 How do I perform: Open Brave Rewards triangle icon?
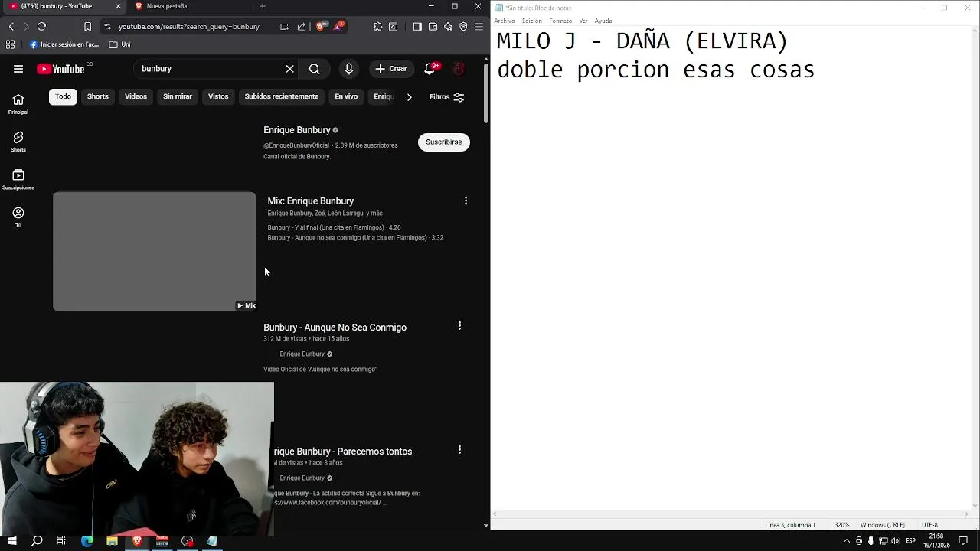tap(338, 26)
